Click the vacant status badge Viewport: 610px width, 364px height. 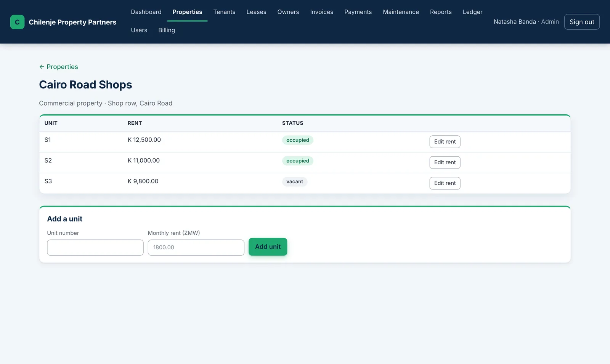pos(295,181)
